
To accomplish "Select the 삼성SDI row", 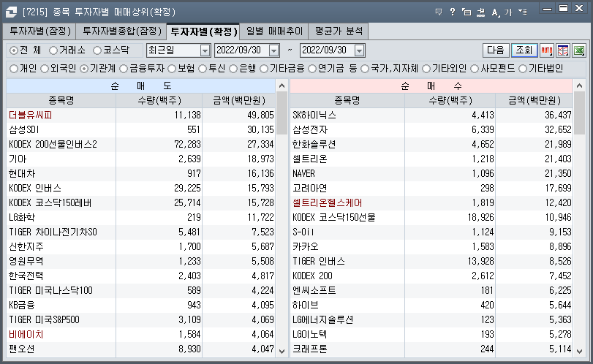I will click(x=140, y=129).
